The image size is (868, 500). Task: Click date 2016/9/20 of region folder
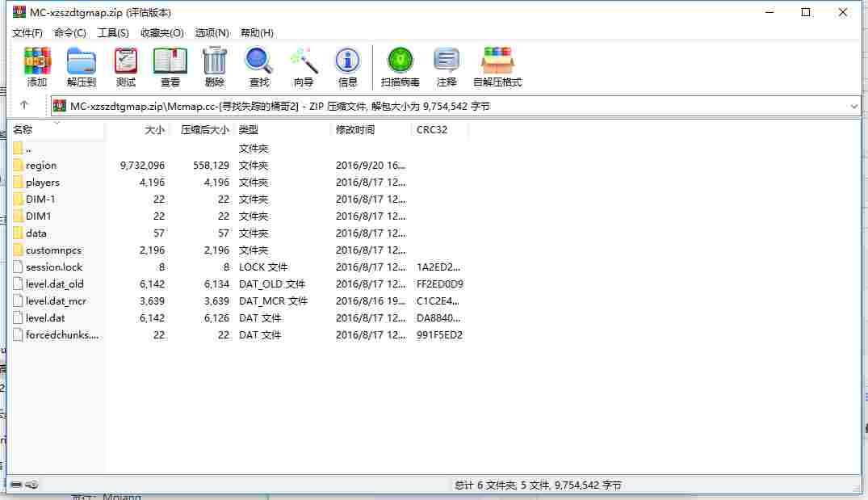(371, 165)
